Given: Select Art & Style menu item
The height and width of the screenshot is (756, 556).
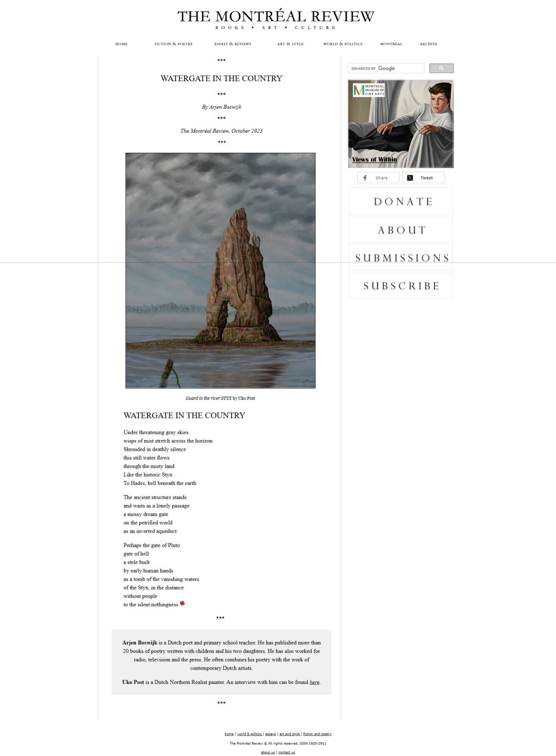Looking at the screenshot, I should pos(290,44).
